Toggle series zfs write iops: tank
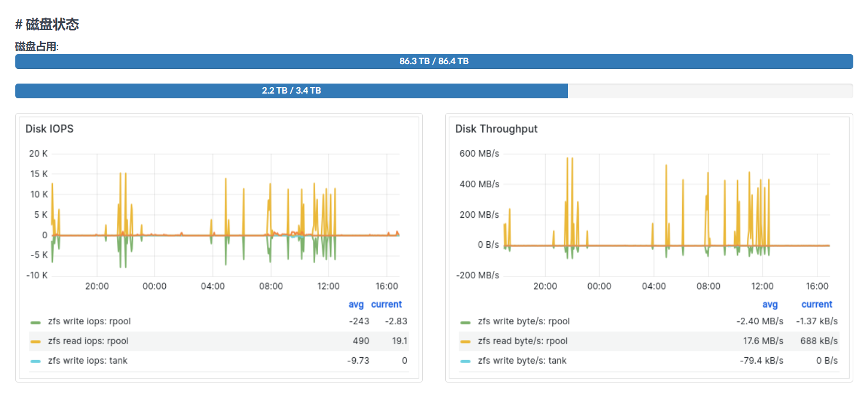Viewport: 868px width, 399px height. point(88,360)
